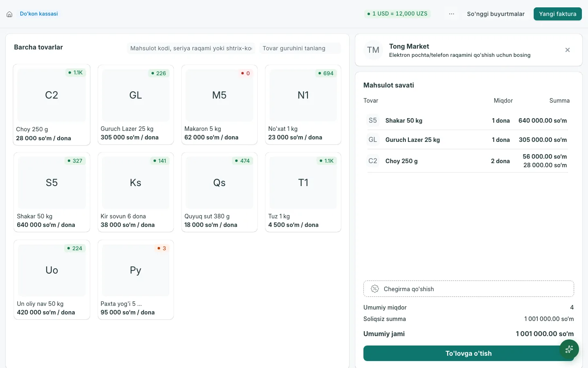Add Guruch Lazer 25 kg product card

136,105
